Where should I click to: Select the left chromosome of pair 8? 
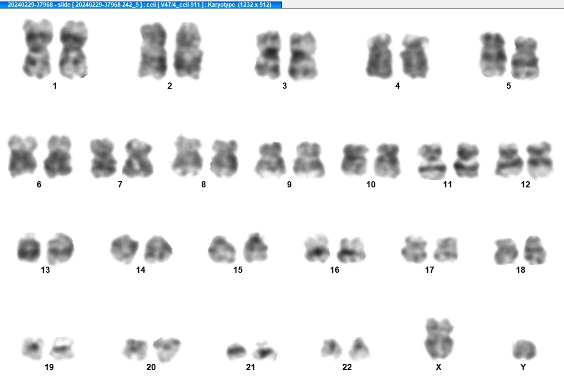click(187, 156)
